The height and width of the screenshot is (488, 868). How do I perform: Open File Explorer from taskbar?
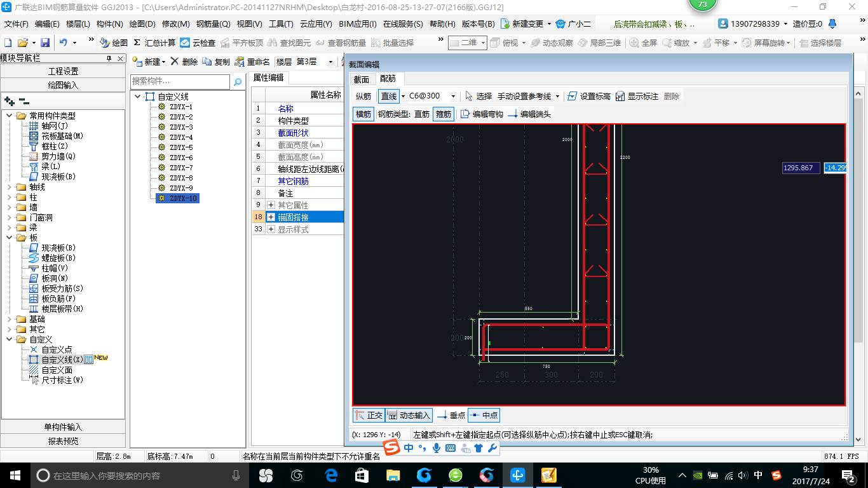pos(393,475)
